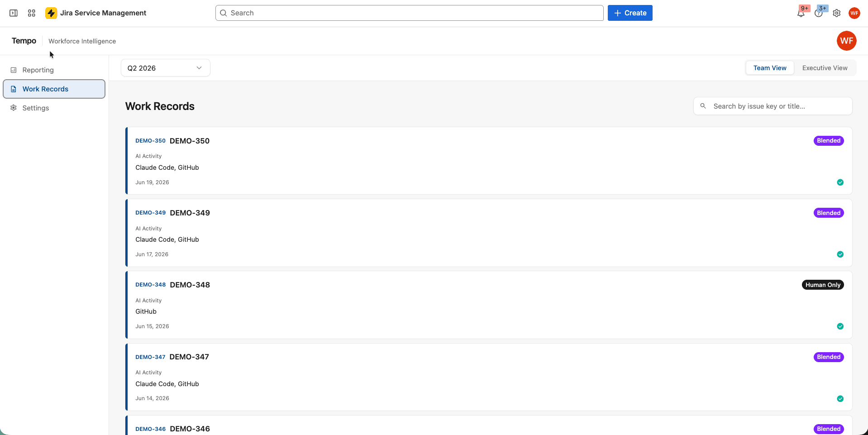The image size is (868, 435).
Task: Click the green checkmark on DEMO-350
Action: click(840, 182)
